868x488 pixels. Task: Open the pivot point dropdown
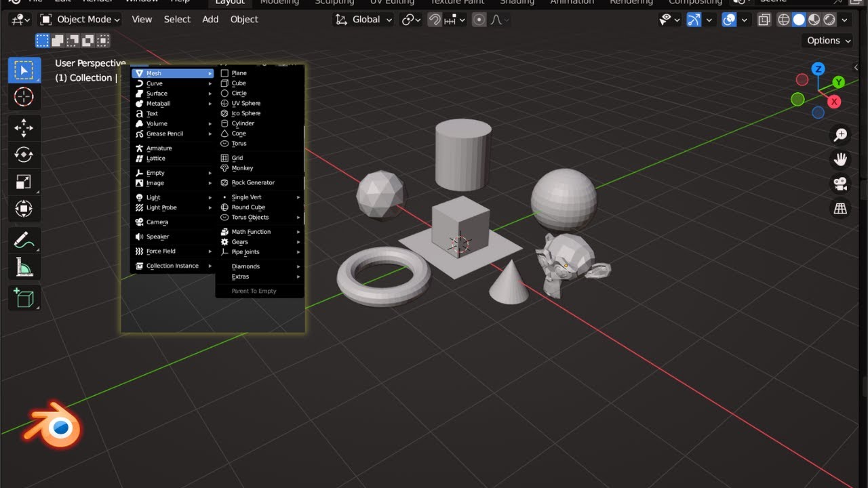point(411,20)
